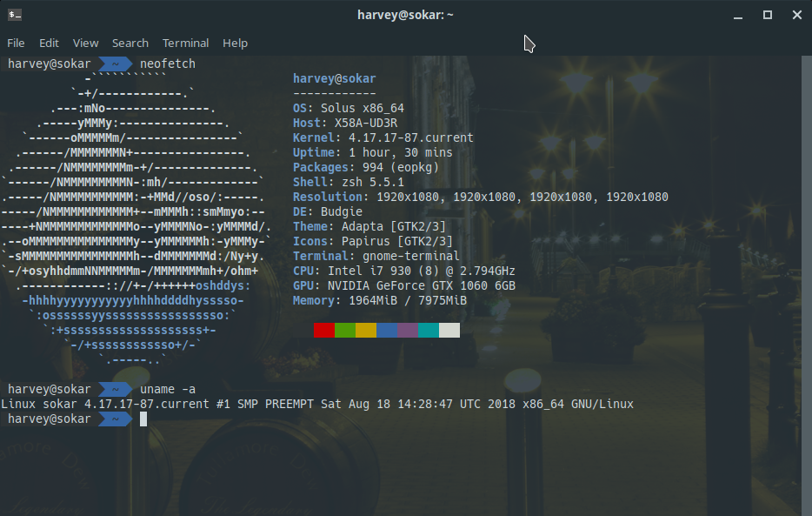This screenshot has height=516, width=812.
Task: Click the 'Terminal: gnome-terminal' line
Action: click(x=376, y=256)
